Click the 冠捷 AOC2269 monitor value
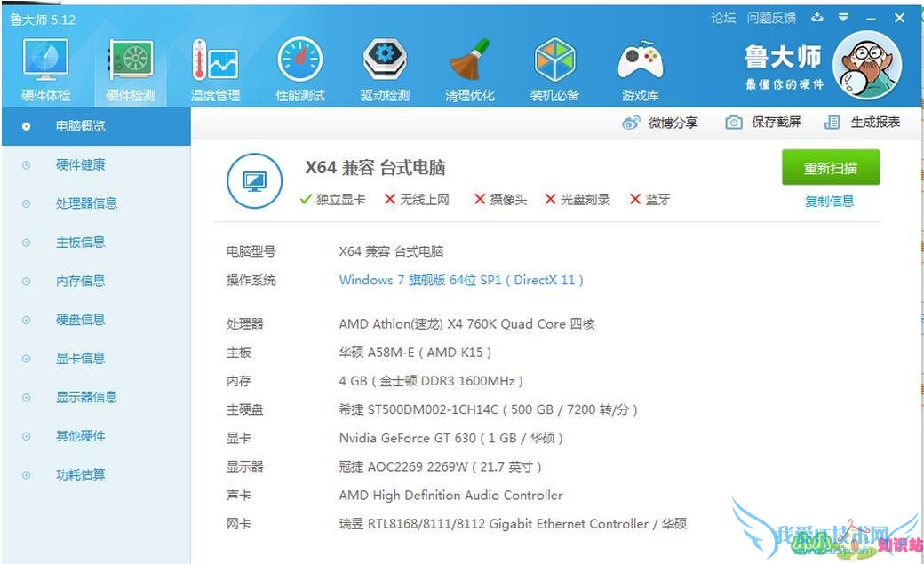The width and height of the screenshot is (924, 564). (x=440, y=467)
